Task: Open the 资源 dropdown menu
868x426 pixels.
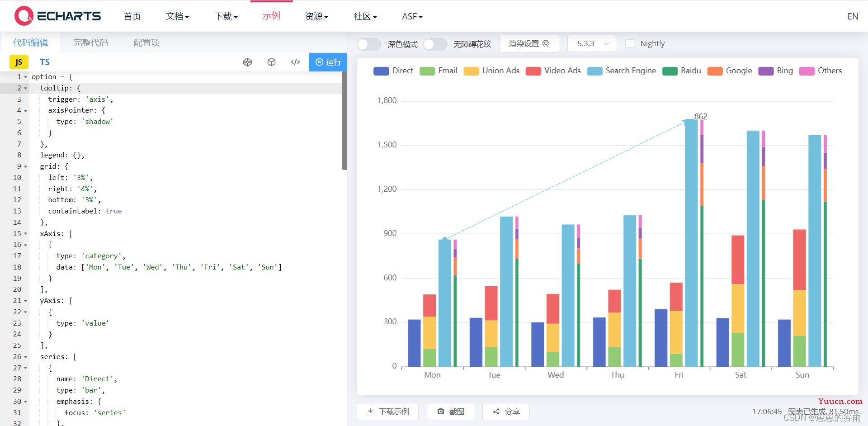Action: [x=316, y=16]
